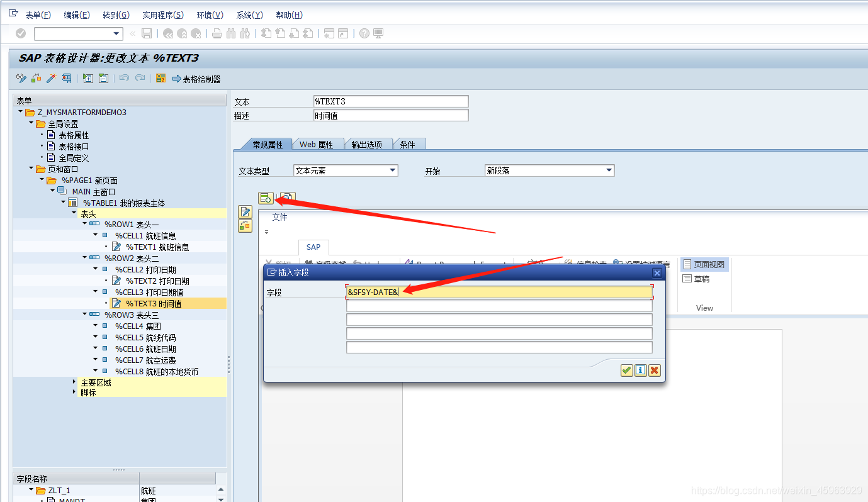868x502 pixels.
Task: Switch to the 条件 tab
Action: (408, 144)
